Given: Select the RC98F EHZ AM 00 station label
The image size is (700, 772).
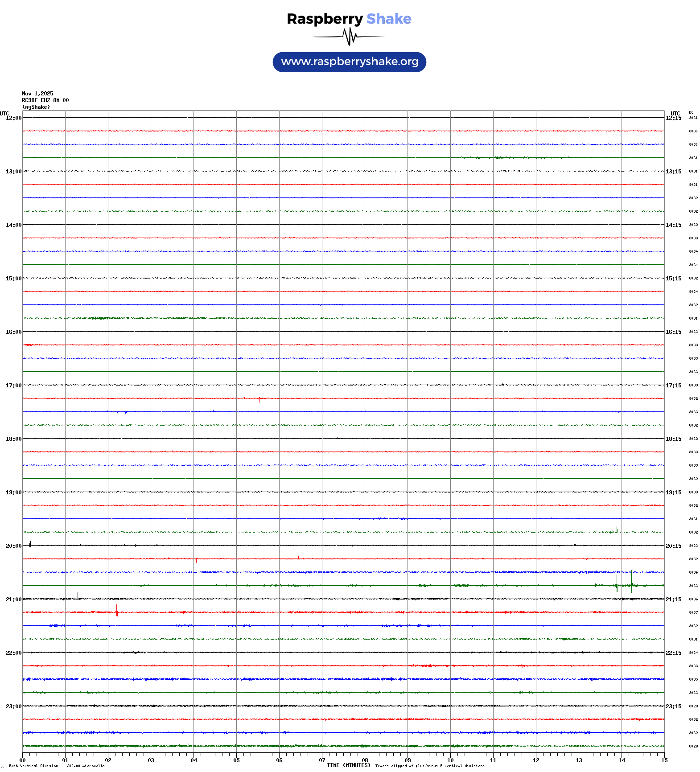Looking at the screenshot, I should click(45, 100).
